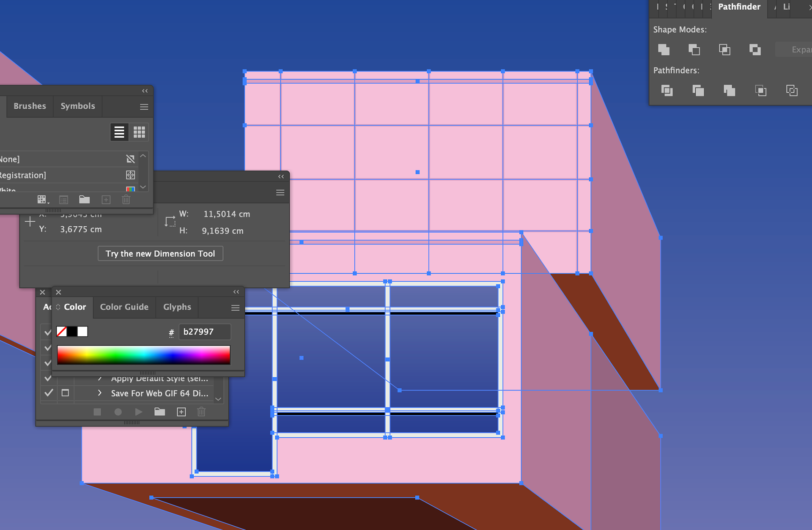This screenshot has height=530, width=812.
Task: Open Swatch Libraries menu icon
Action: [42, 200]
